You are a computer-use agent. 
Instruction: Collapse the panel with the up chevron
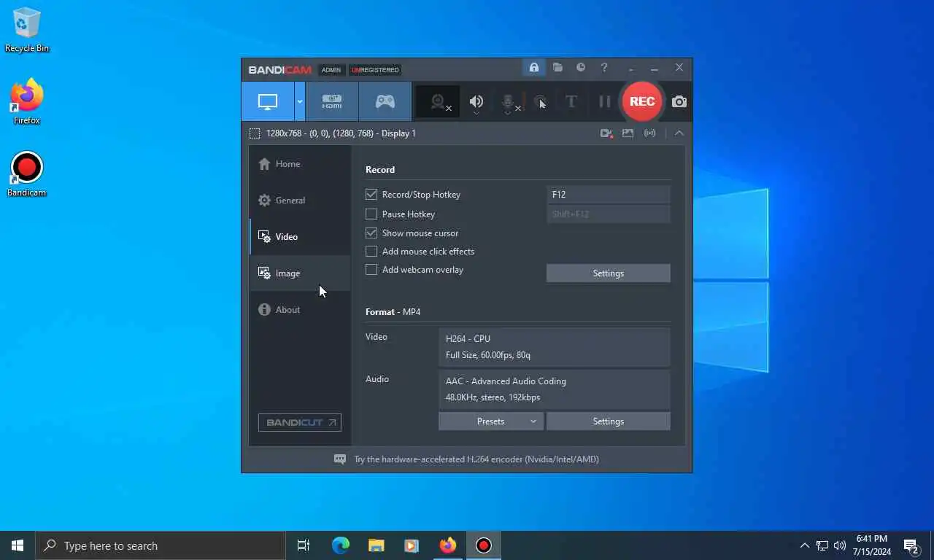click(679, 133)
